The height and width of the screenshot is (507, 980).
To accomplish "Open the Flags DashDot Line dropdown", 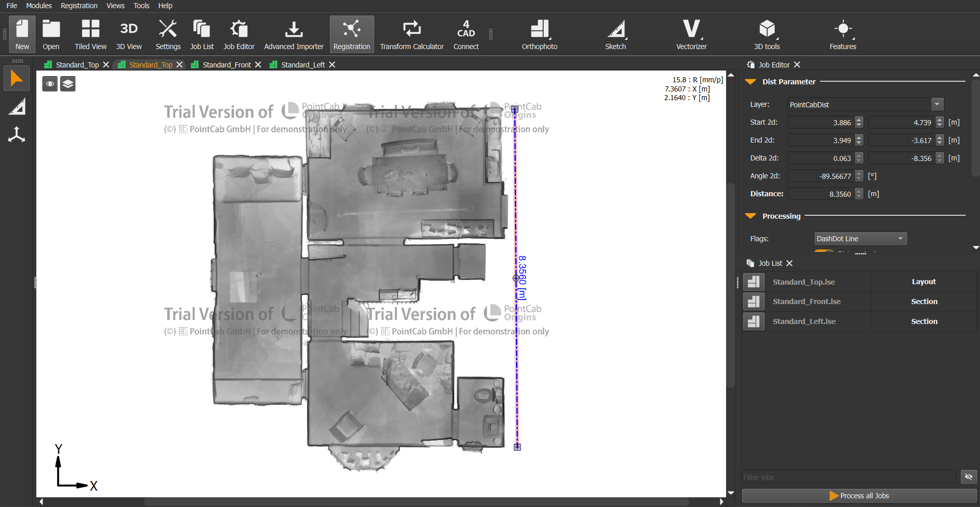I will coord(860,239).
